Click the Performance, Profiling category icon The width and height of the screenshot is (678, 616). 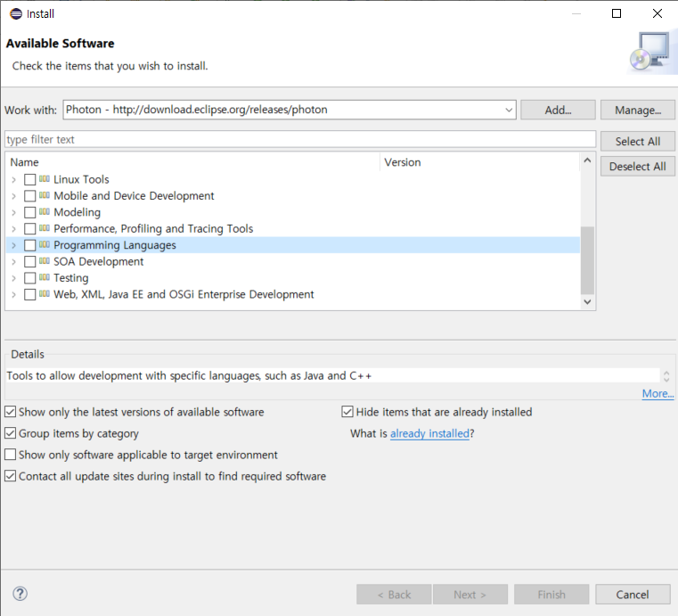pos(45,227)
